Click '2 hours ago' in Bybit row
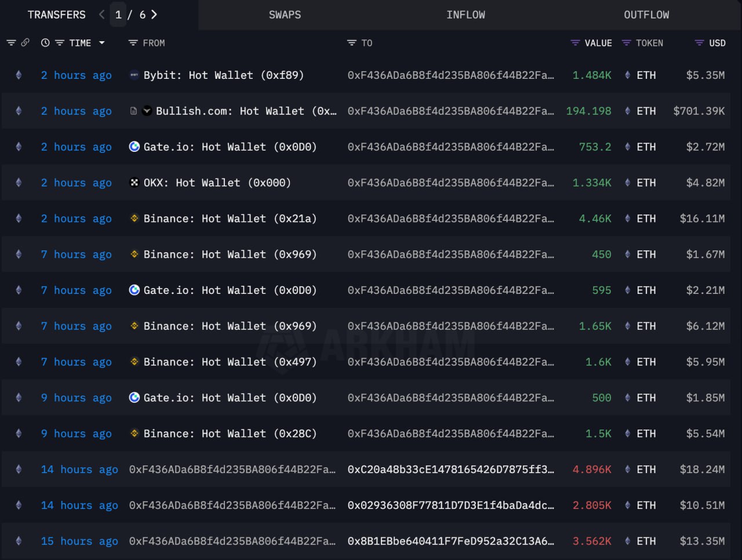The width and height of the screenshot is (742, 560). point(76,75)
